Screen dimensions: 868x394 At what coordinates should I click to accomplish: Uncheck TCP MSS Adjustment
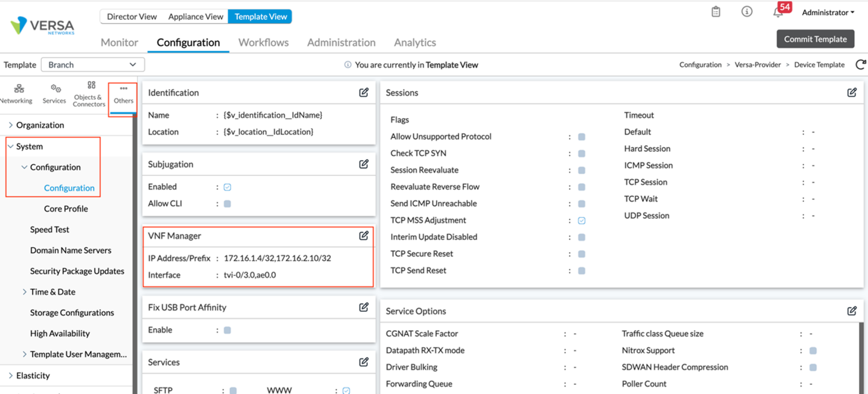pos(581,220)
